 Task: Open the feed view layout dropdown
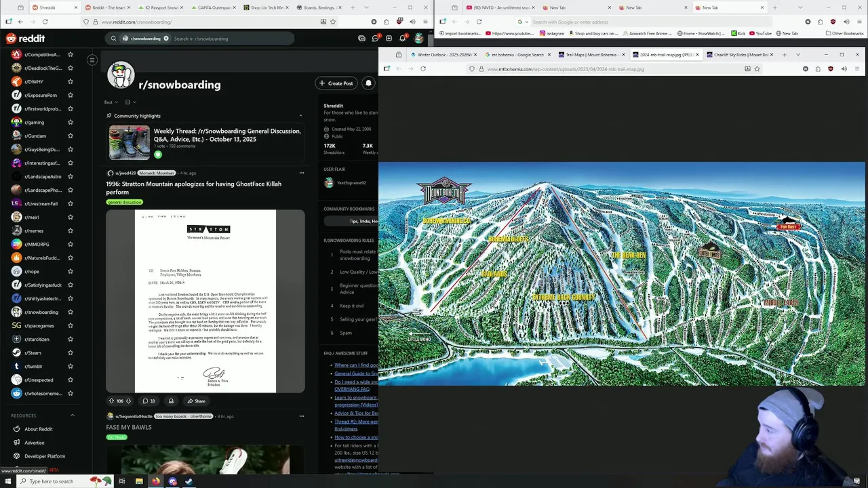130,102
